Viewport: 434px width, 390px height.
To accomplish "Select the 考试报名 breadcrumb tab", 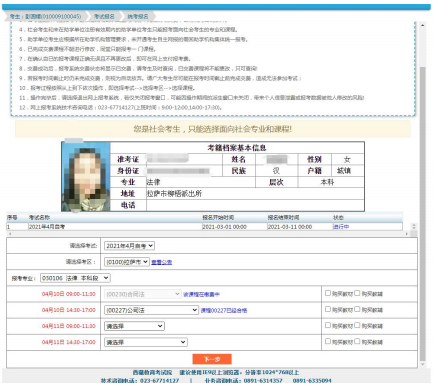I will pos(104,16).
